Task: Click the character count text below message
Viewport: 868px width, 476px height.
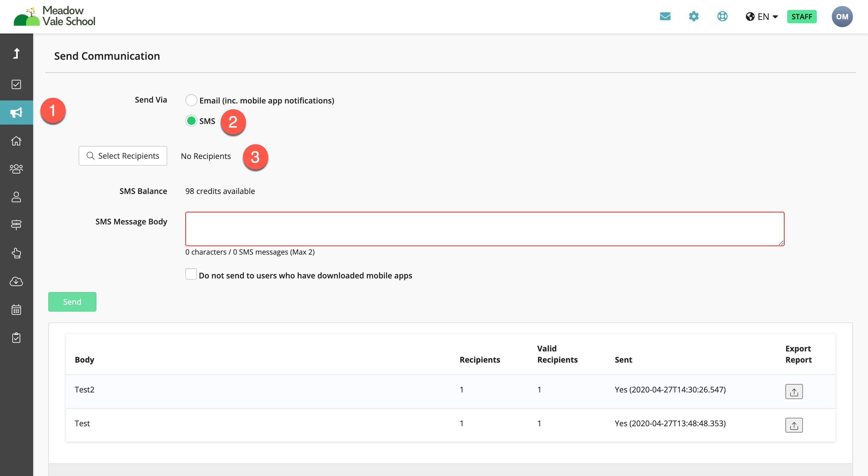Action: 250,252
